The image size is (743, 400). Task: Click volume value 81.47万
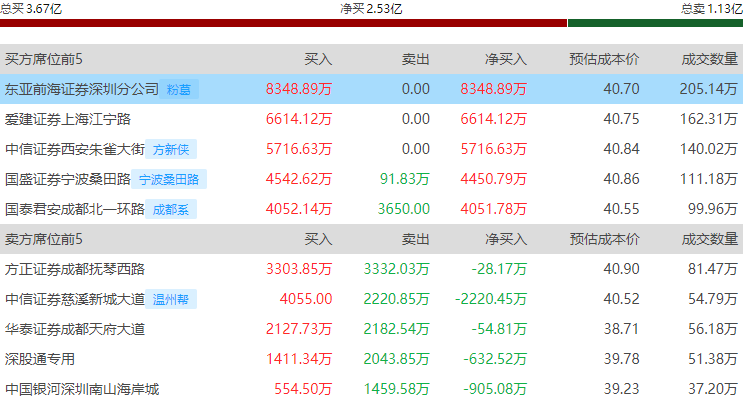(x=713, y=269)
